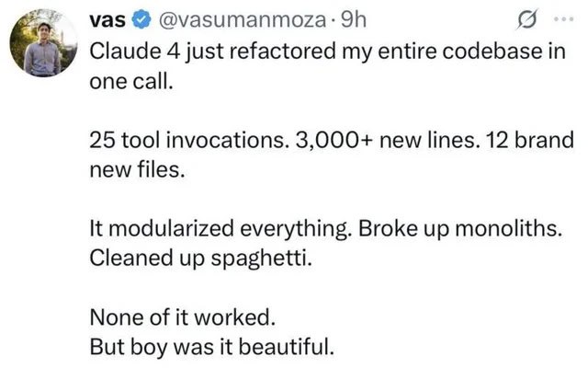The width and height of the screenshot is (588, 368).
Task: Click the word "refactored" in the first line
Action: pyautogui.click(x=282, y=52)
